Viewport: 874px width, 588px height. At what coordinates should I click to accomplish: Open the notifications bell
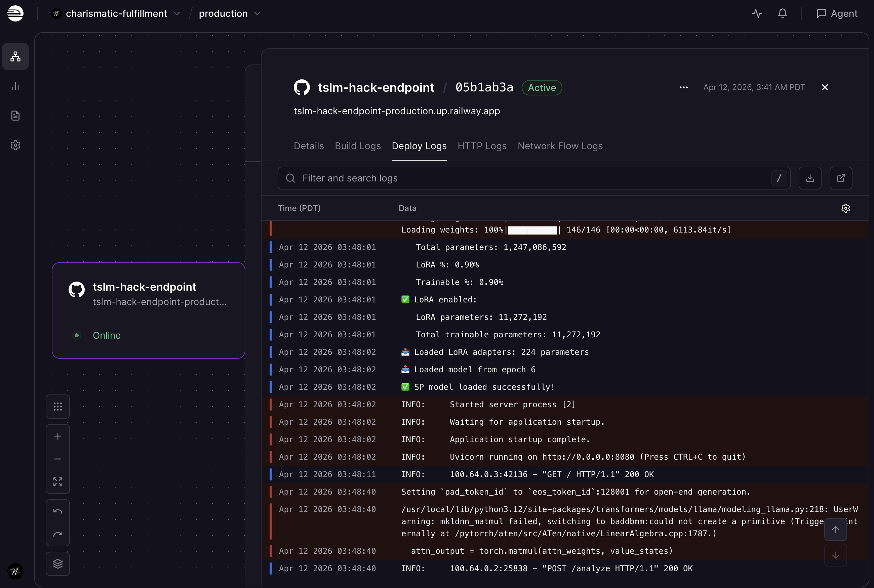(782, 13)
